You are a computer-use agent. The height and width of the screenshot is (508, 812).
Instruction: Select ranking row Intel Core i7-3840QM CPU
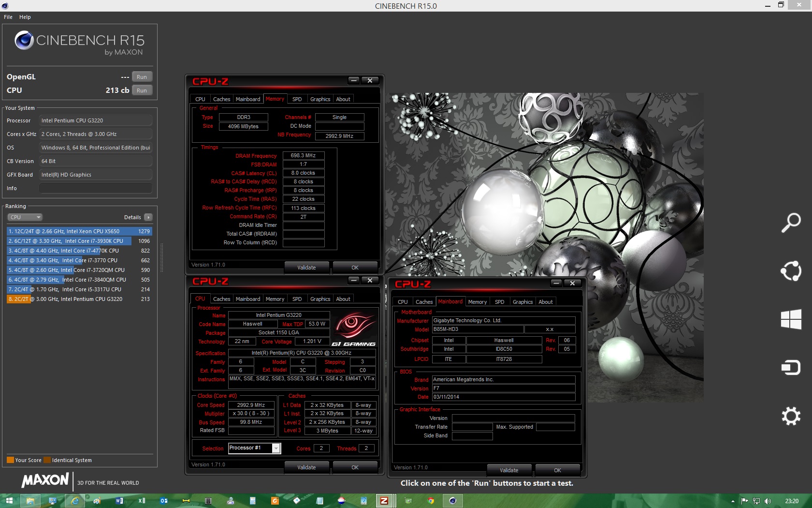79,280
